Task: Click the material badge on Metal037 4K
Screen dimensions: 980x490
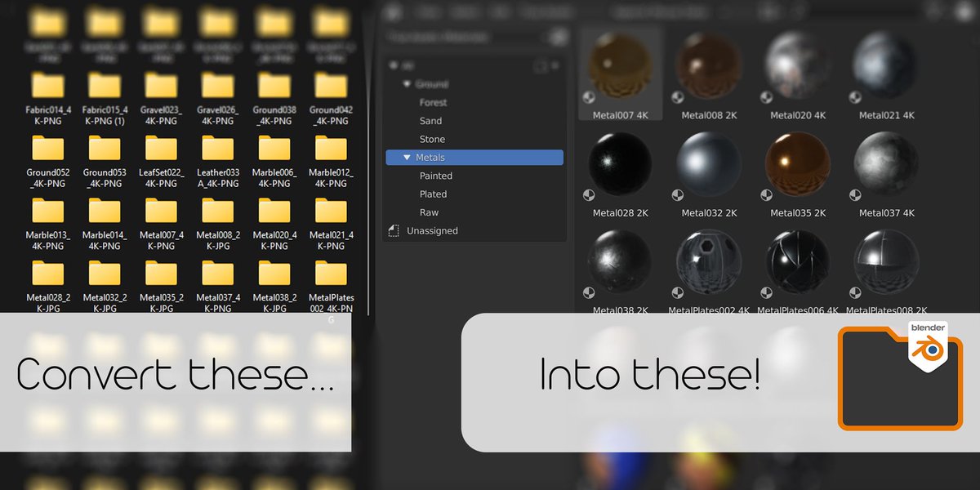Action: (853, 195)
